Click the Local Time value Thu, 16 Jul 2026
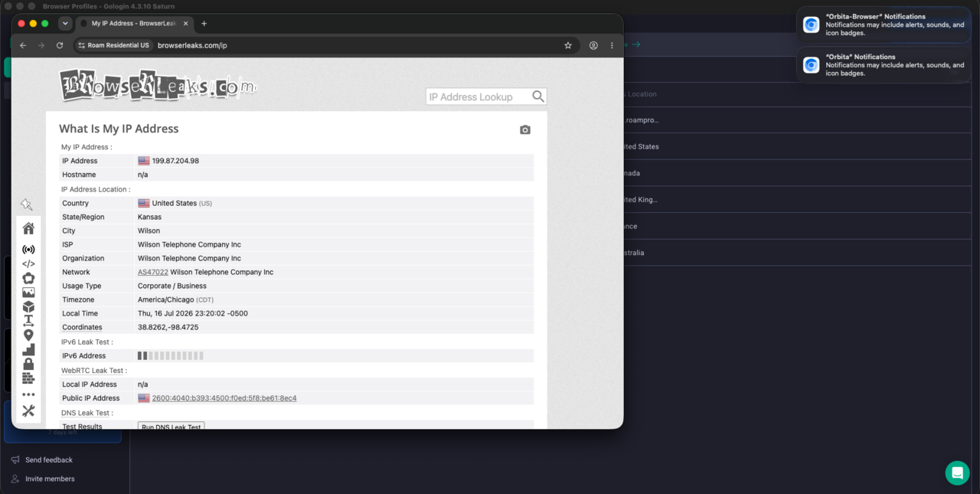The image size is (980, 494). click(x=193, y=313)
